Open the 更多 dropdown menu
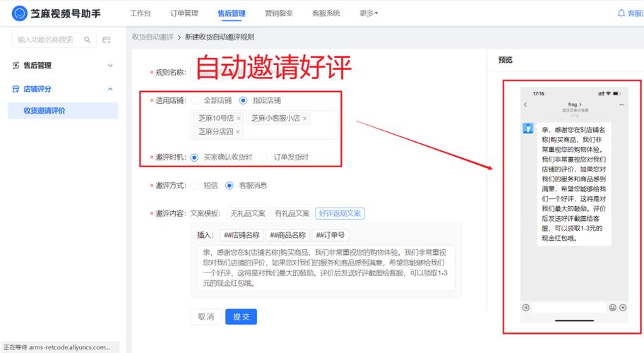Viewport: 644px width, 353px height. pyautogui.click(x=369, y=13)
